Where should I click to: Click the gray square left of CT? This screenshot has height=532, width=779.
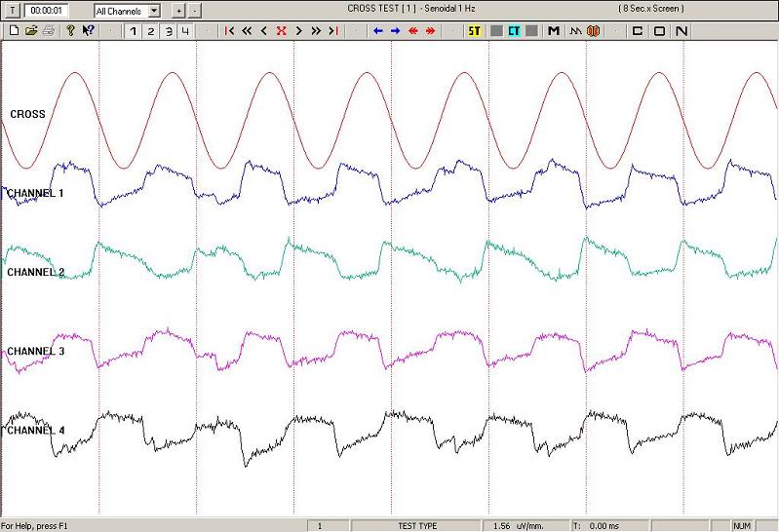[x=496, y=31]
